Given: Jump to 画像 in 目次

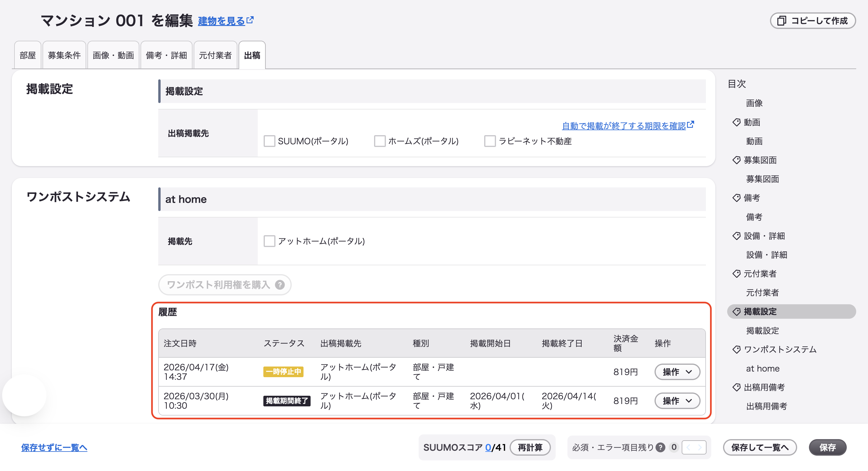Looking at the screenshot, I should [x=754, y=103].
